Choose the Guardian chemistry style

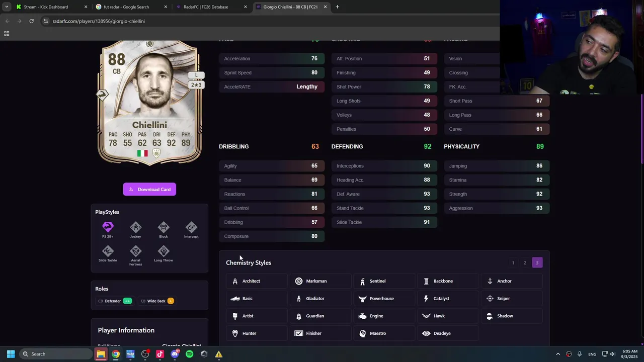(320, 316)
